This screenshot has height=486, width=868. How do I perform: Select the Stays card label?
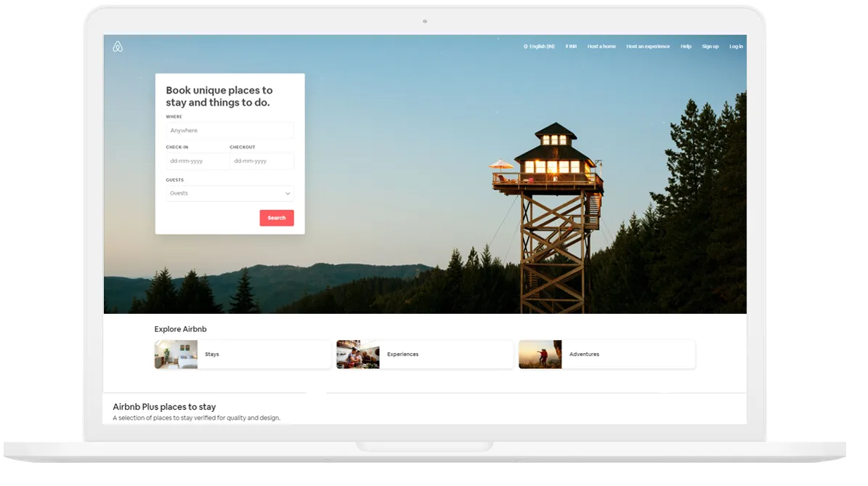[212, 355]
